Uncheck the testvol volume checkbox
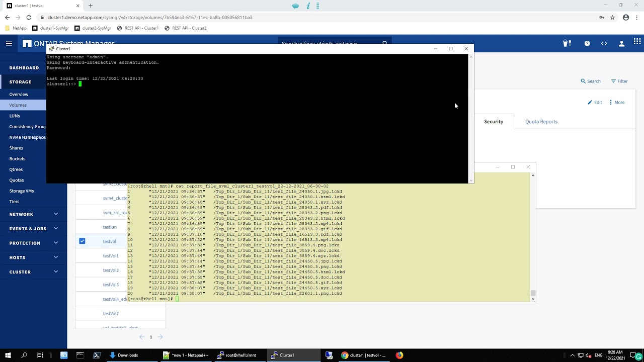Screen dimensions: 644x362 click(x=82, y=241)
